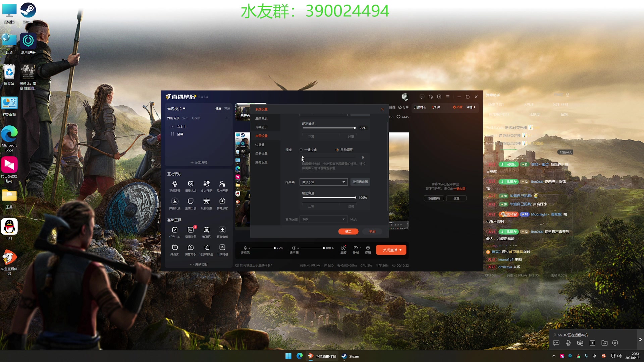Open 弹幕玩法 tool
Image resolution: width=644 pixels, height=362 pixels.
[x=175, y=204]
